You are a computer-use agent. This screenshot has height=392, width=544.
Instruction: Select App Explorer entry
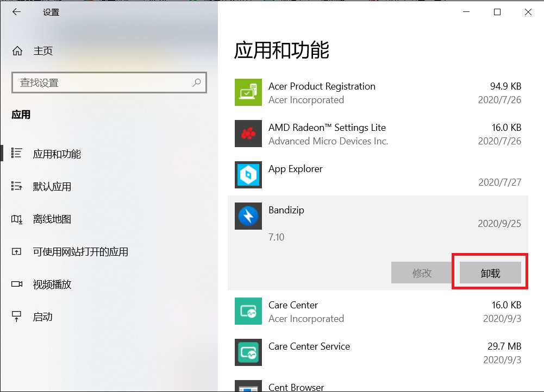(x=378, y=175)
